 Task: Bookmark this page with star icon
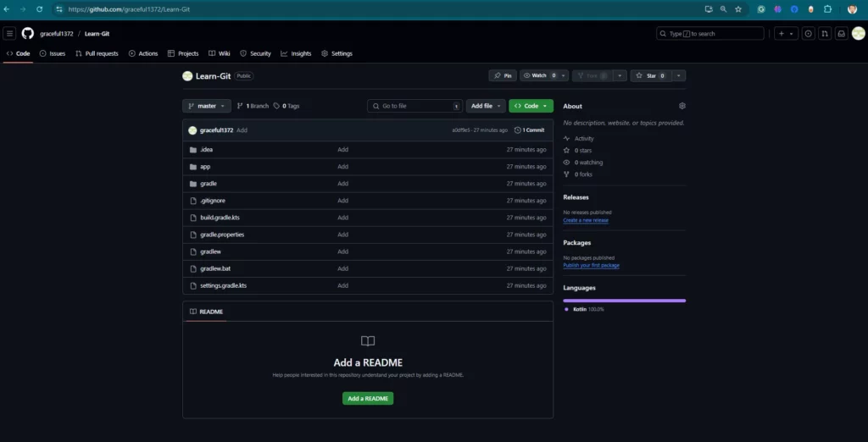coord(738,9)
